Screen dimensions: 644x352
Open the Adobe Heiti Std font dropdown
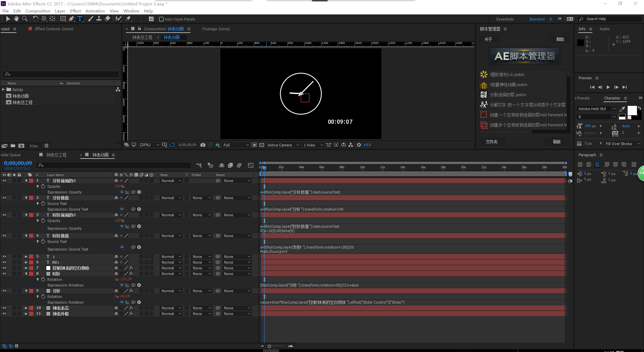(597, 109)
